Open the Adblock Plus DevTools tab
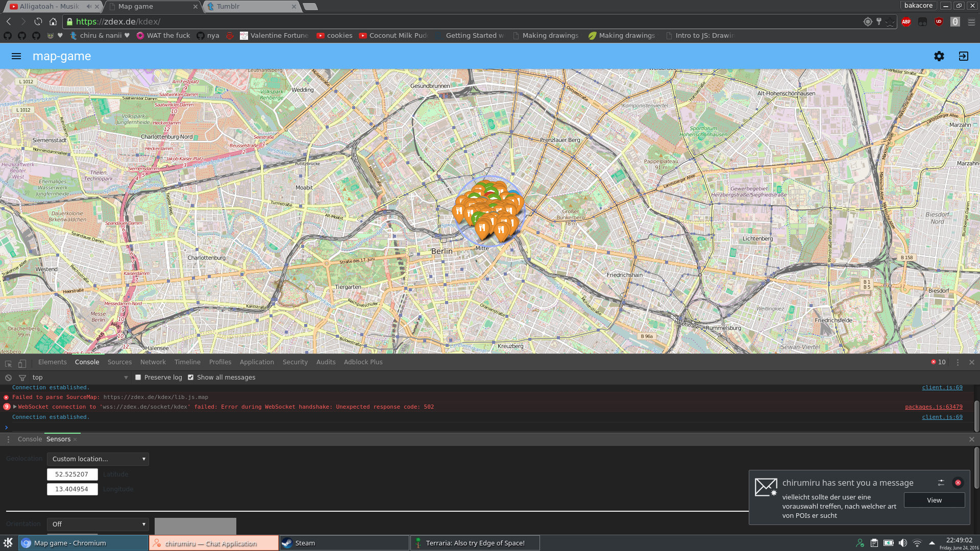This screenshot has height=551, width=980. tap(363, 362)
